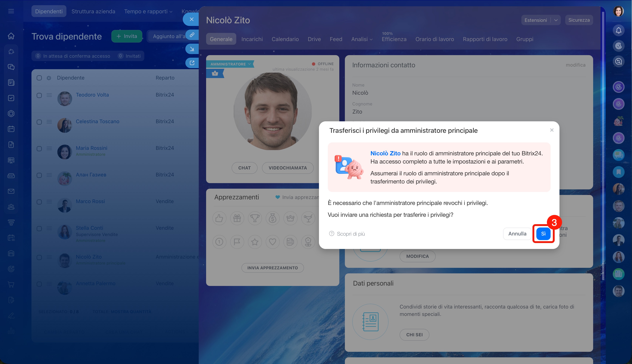Open the mail icon in left sidebar
The height and width of the screenshot is (364, 632).
(11, 191)
